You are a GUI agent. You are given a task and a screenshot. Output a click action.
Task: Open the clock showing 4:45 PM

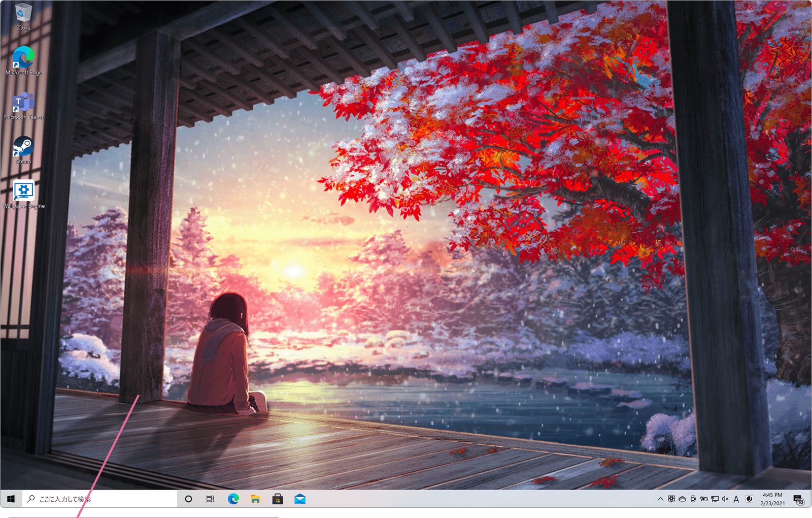[x=772, y=499]
